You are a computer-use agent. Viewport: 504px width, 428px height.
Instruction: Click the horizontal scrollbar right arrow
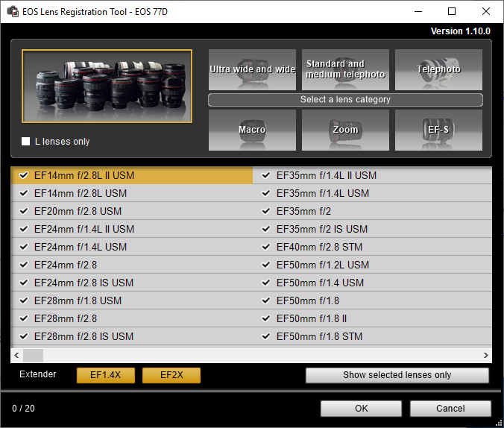[x=485, y=356]
